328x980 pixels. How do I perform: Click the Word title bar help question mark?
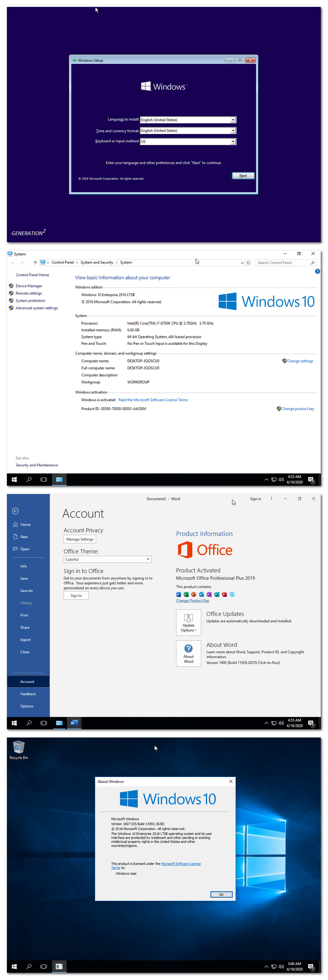click(x=271, y=499)
